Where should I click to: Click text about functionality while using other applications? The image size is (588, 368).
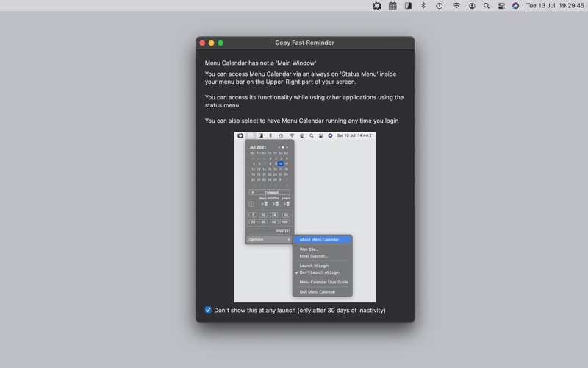click(304, 101)
